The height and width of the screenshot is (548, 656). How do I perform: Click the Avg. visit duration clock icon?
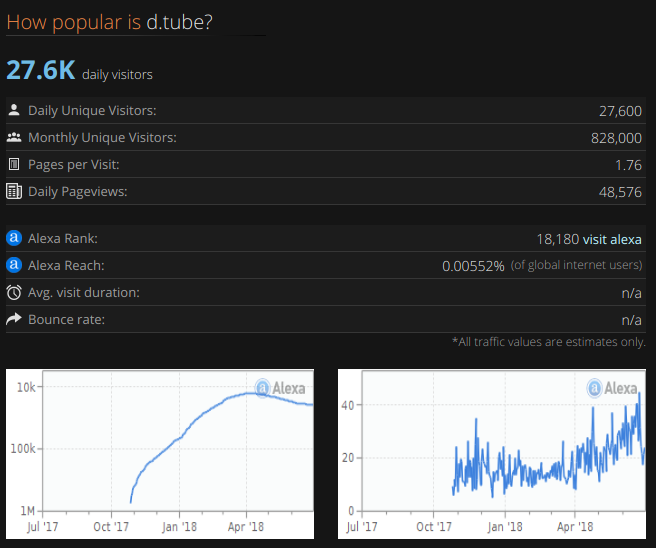point(14,292)
